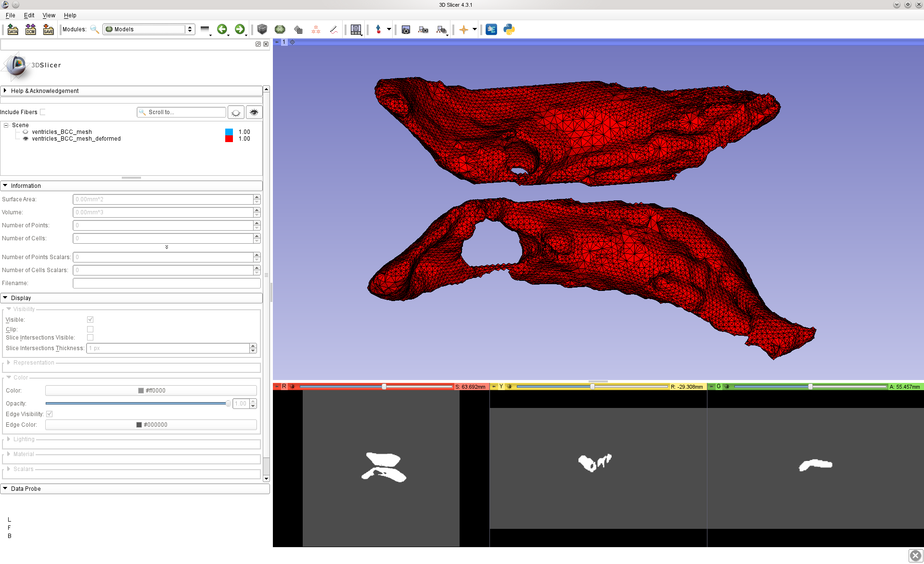Click the scene screenshot camera icon
This screenshot has width=924, height=564.
coord(406,29)
